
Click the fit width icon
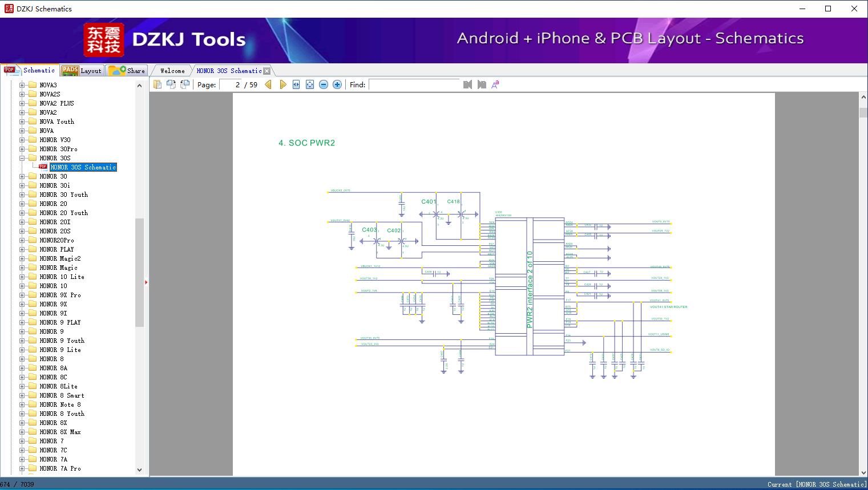point(296,84)
